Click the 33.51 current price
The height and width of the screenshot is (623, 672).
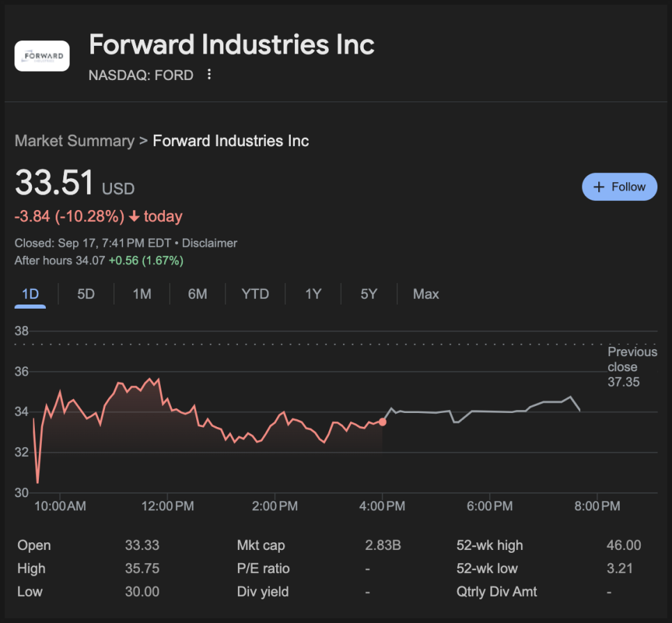pos(54,183)
